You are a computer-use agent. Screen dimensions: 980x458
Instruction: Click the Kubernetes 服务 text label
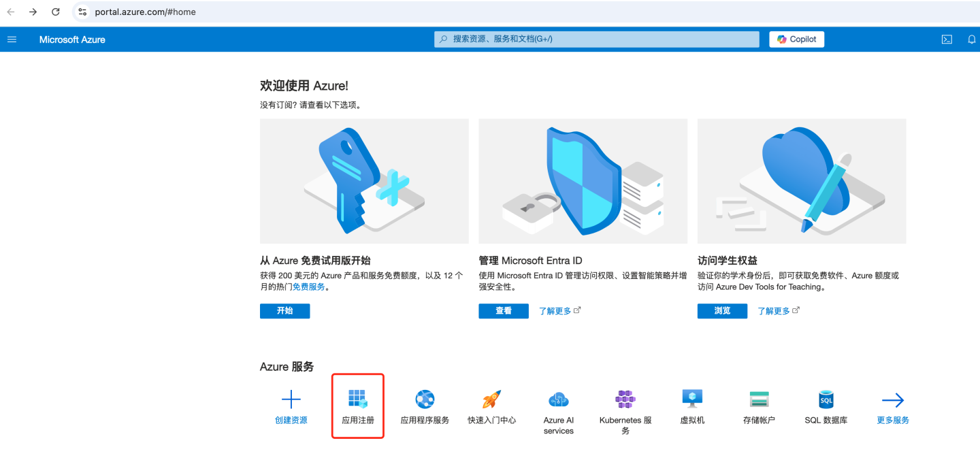[625, 425]
